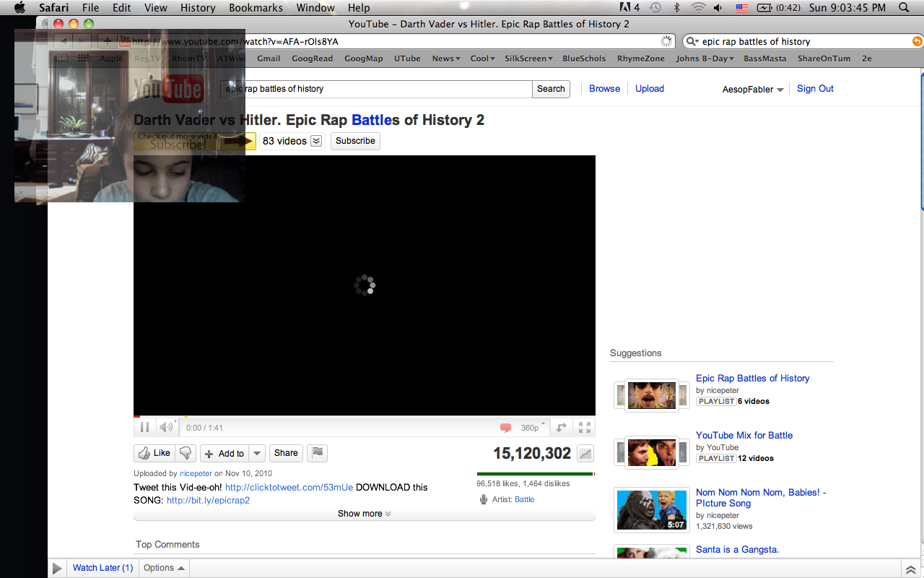Expand the description with Show more
Screen dimensions: 924x578
(x=365, y=514)
